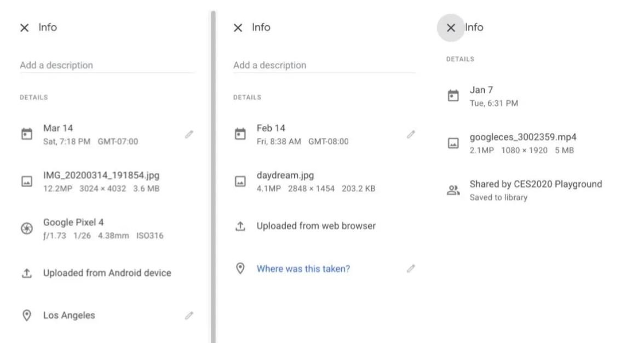Click the location pin icon beside Los Angeles
Viewport: 644px width, 343px height.
[26, 316]
